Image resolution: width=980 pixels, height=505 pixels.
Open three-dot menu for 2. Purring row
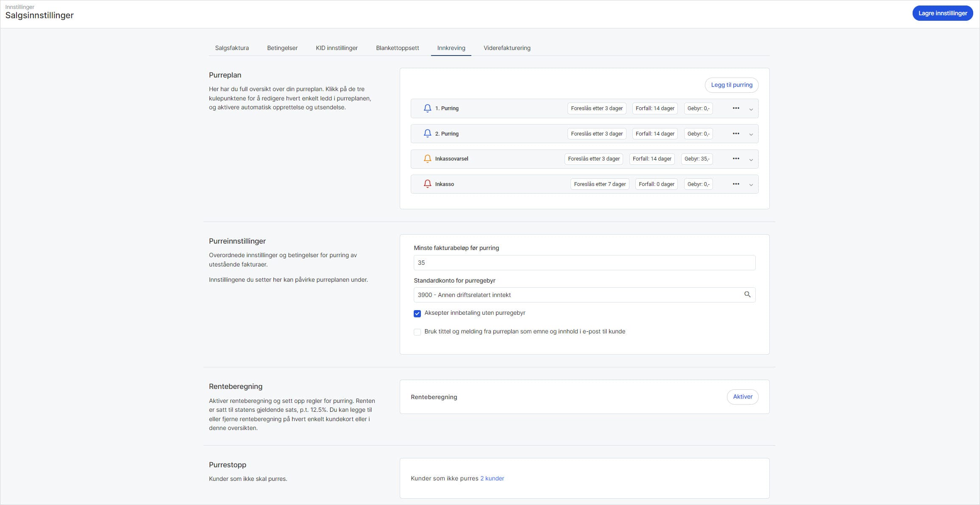(736, 133)
